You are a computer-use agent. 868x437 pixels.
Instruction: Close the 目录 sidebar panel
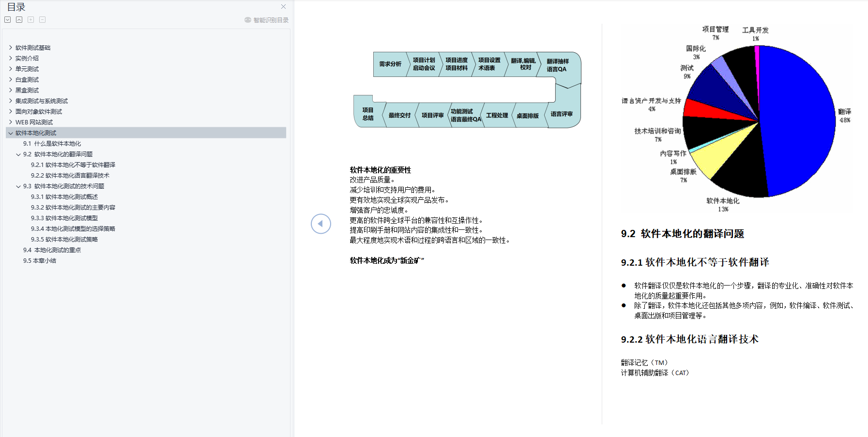pyautogui.click(x=283, y=6)
